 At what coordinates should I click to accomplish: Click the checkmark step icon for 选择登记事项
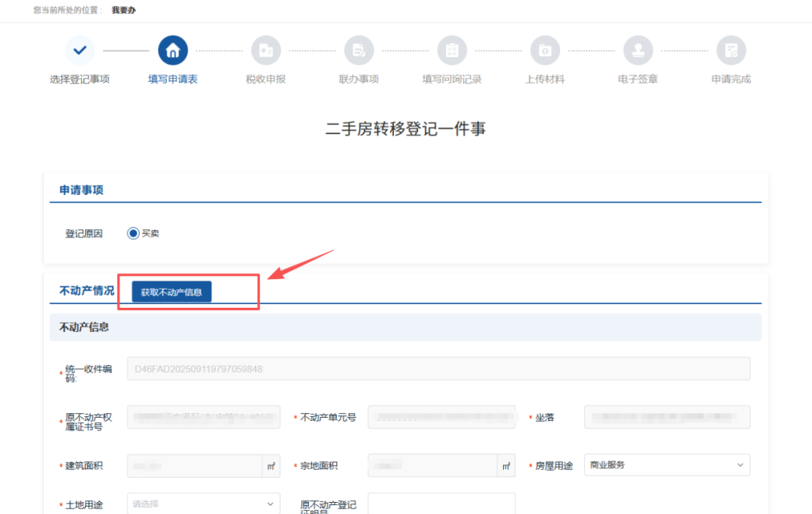coord(80,50)
